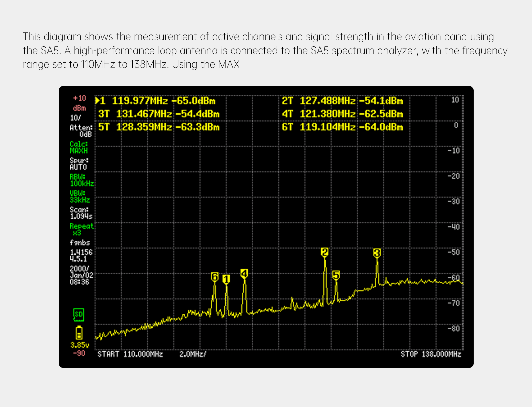Click the green SD card icon
Viewport: 532px width, 407px height.
click(79, 315)
